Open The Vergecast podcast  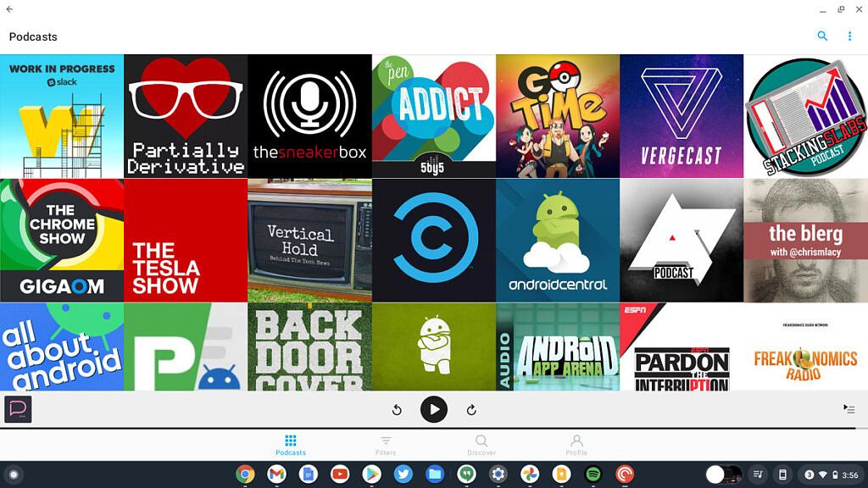(x=681, y=116)
